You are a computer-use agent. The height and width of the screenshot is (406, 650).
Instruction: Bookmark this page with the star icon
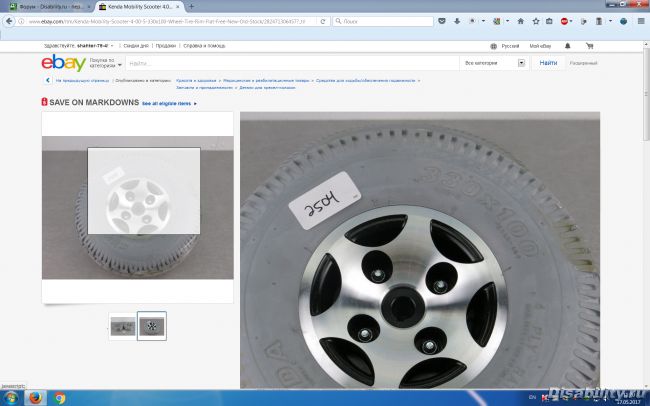pyautogui.click(x=536, y=21)
